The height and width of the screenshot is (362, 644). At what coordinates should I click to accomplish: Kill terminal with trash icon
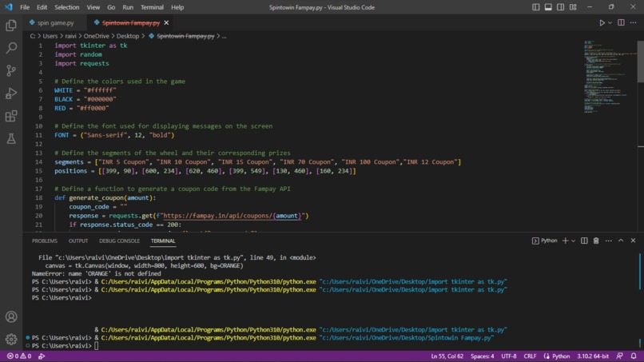[x=596, y=241]
